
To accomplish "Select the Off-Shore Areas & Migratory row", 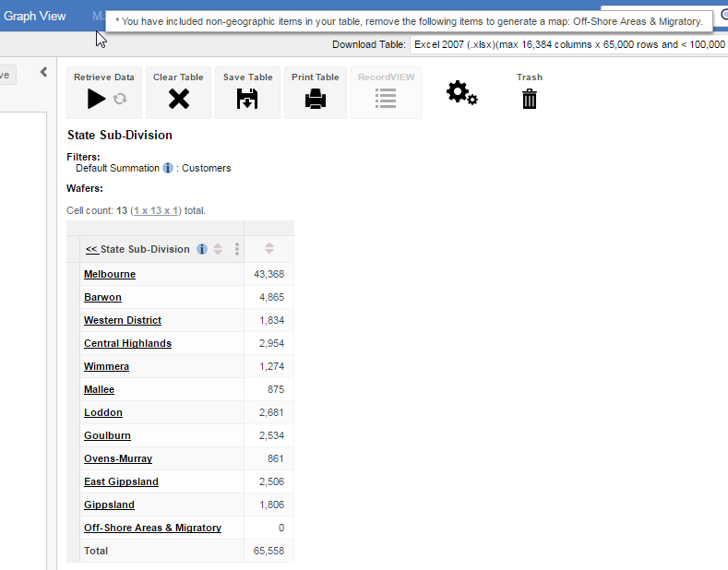I will coord(152,528).
